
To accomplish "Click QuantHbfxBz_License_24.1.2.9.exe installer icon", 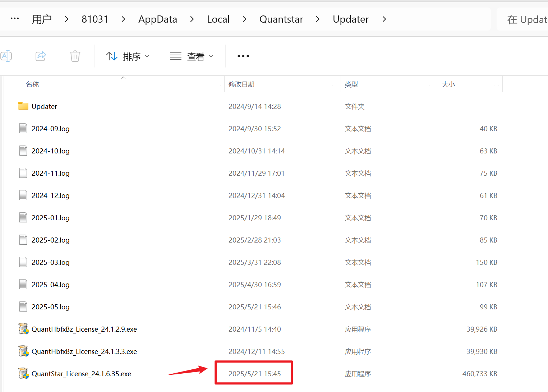I will point(23,329).
